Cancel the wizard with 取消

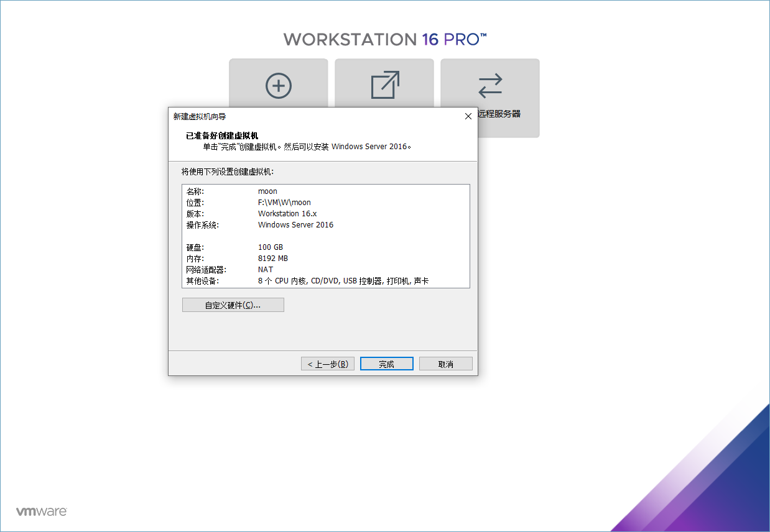click(x=446, y=364)
